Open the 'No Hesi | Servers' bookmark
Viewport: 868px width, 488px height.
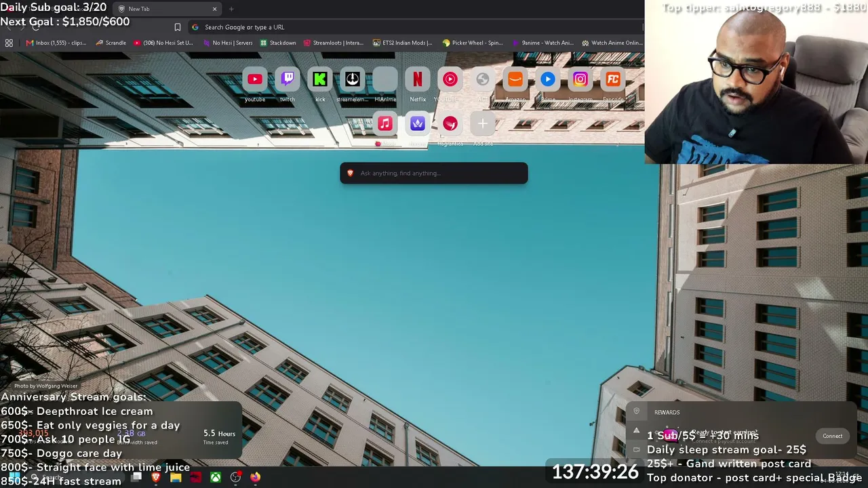click(x=227, y=43)
